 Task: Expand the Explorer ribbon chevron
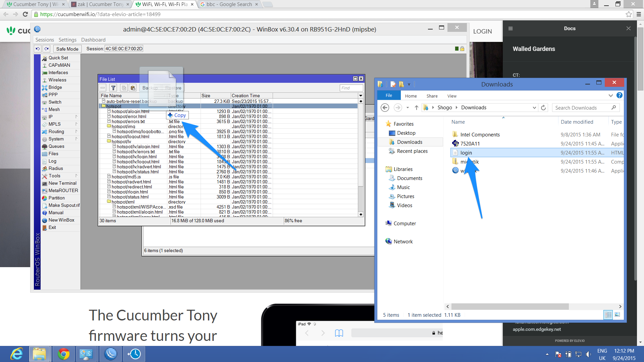point(610,96)
